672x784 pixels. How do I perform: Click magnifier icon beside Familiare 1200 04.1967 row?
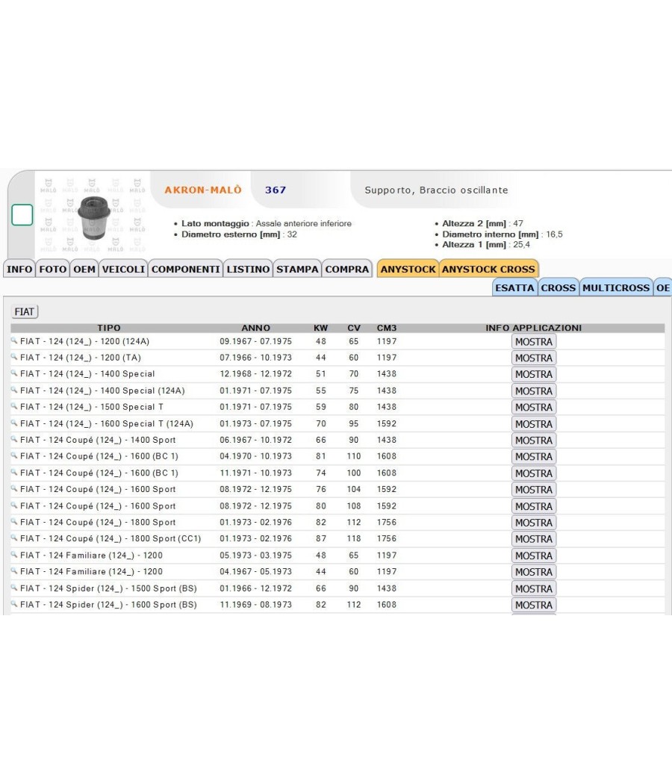[x=14, y=571]
